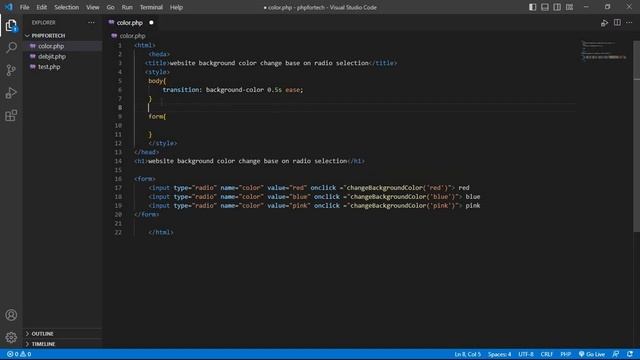Toggle bottom panel layout icon
Image resolution: width=640 pixels, height=360 pixels.
pyautogui.click(x=545, y=7)
